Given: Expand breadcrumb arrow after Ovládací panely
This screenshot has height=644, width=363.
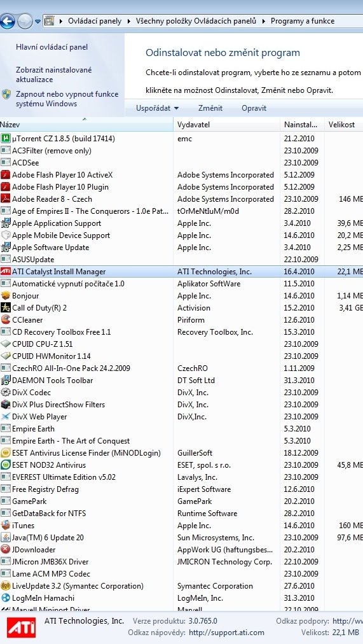Looking at the screenshot, I should (129, 21).
